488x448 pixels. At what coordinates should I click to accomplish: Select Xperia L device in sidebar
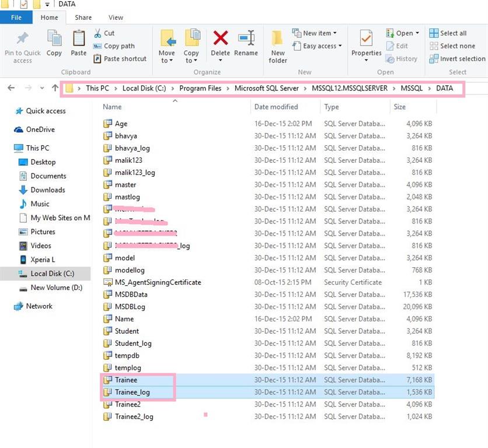coord(37,260)
